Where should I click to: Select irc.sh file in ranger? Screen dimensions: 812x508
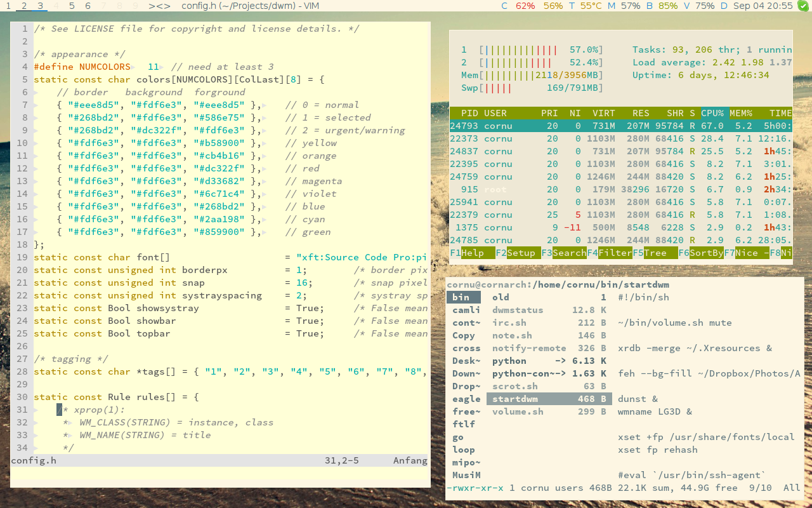point(549,323)
